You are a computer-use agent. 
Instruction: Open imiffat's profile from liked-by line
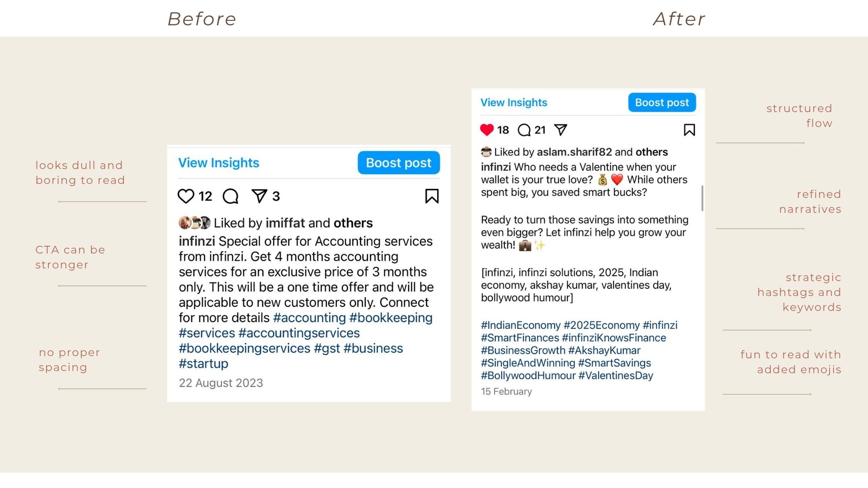click(x=285, y=223)
